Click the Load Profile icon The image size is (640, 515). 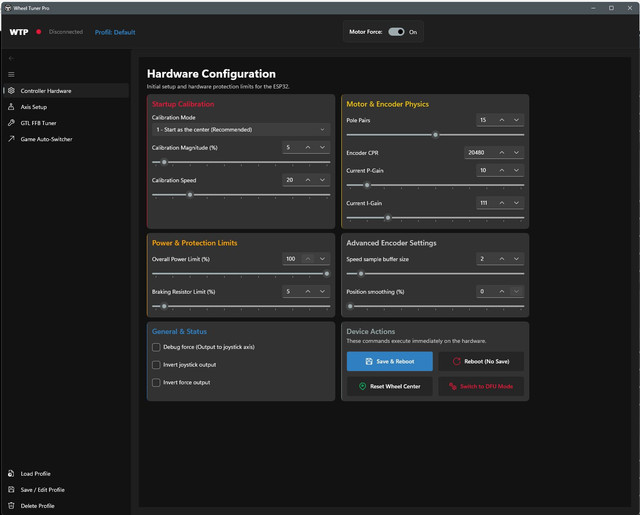point(11,473)
